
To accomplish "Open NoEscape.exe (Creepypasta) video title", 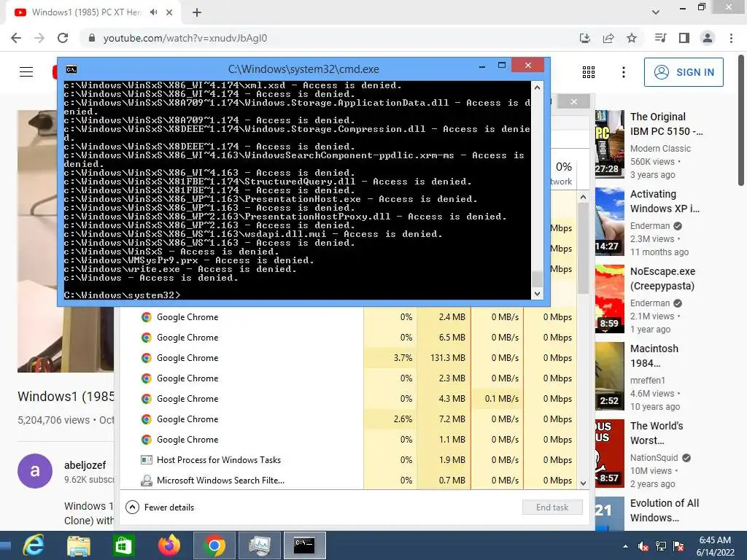I will click(x=662, y=279).
